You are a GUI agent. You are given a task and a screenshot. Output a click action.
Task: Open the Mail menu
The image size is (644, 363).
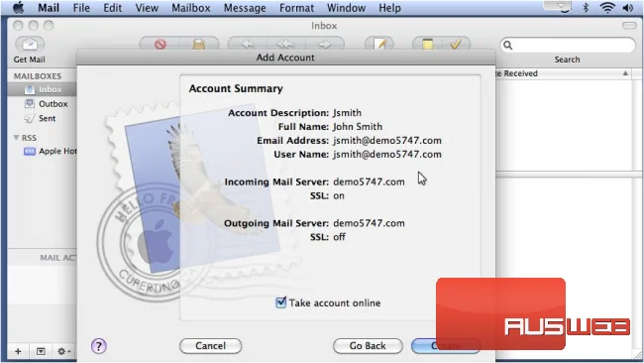pyautogui.click(x=49, y=8)
